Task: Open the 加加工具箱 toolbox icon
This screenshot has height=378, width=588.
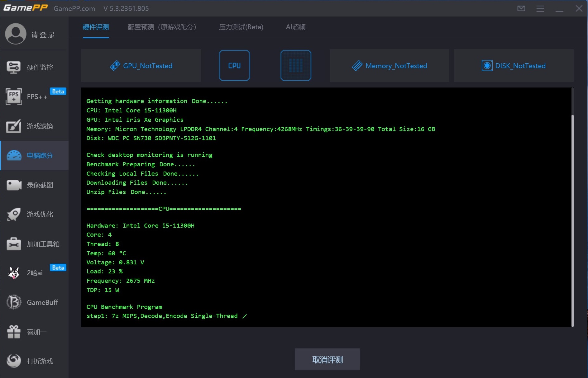Action: 14,244
